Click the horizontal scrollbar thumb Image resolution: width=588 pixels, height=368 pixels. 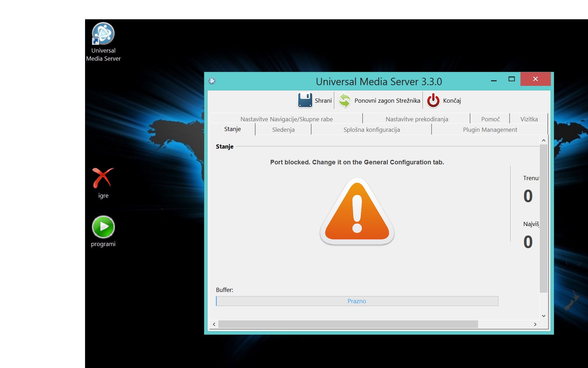click(348, 324)
